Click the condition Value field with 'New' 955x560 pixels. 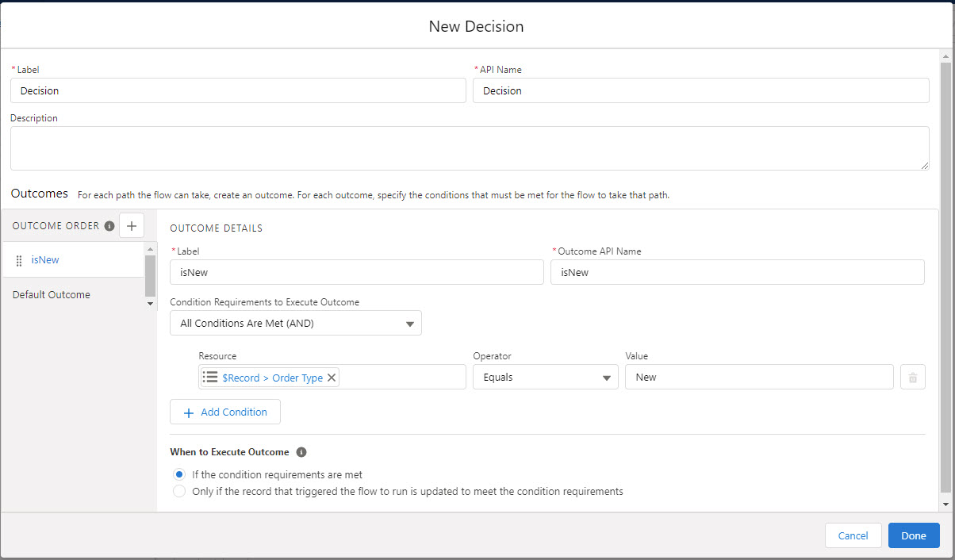(758, 378)
